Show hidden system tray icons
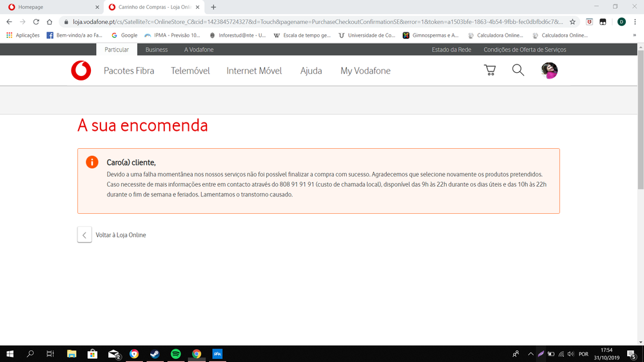 click(x=531, y=354)
